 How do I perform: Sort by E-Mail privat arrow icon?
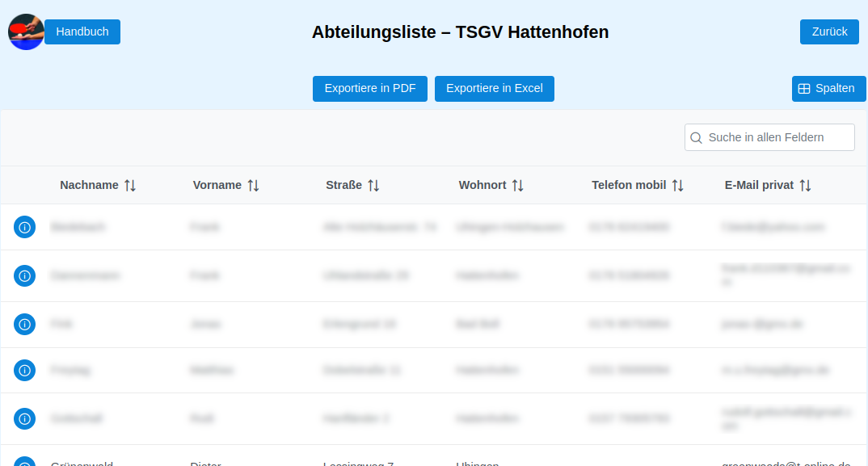tap(806, 186)
